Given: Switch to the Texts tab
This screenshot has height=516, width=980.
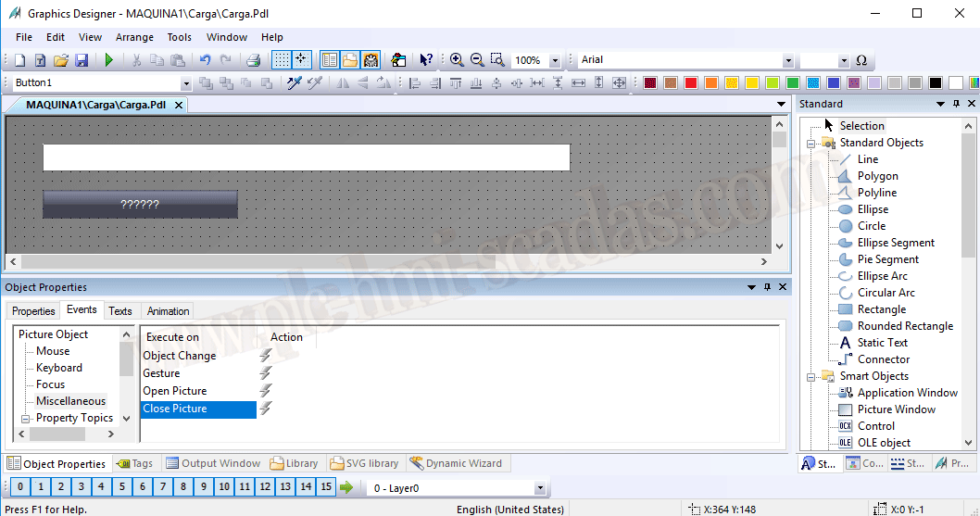Looking at the screenshot, I should pyautogui.click(x=120, y=311).
